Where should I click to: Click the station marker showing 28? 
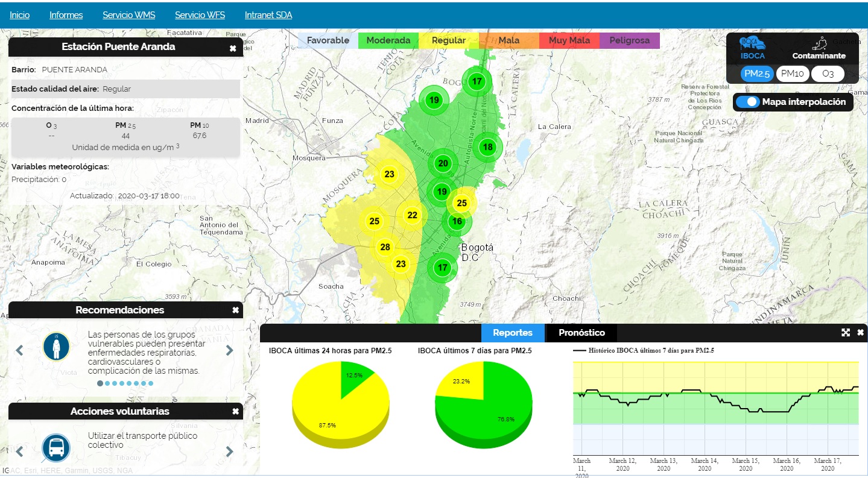385,247
